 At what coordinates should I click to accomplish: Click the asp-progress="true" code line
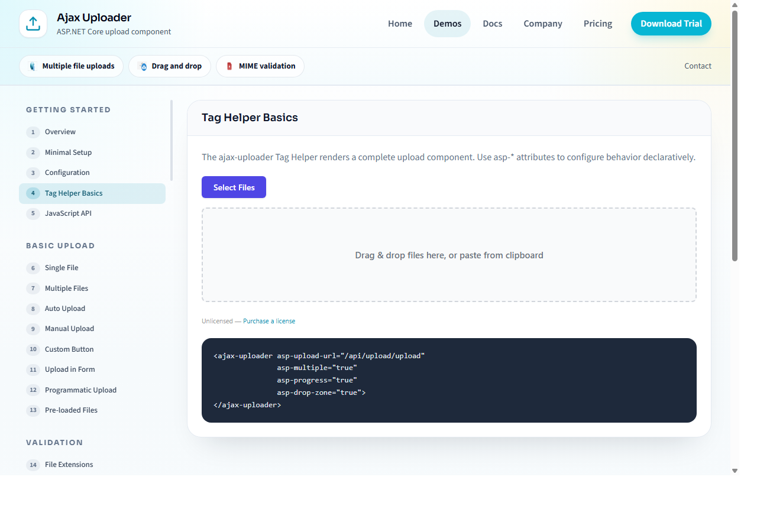click(x=317, y=380)
